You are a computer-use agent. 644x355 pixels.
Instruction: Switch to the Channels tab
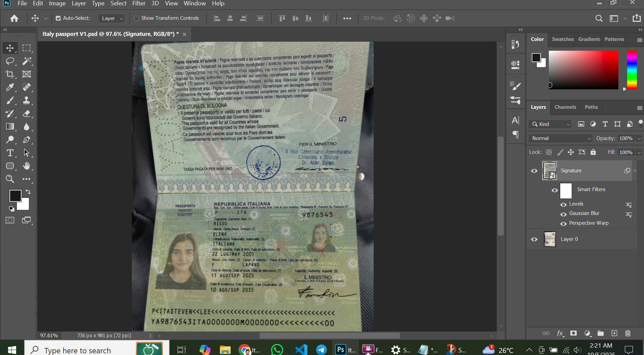click(x=565, y=107)
